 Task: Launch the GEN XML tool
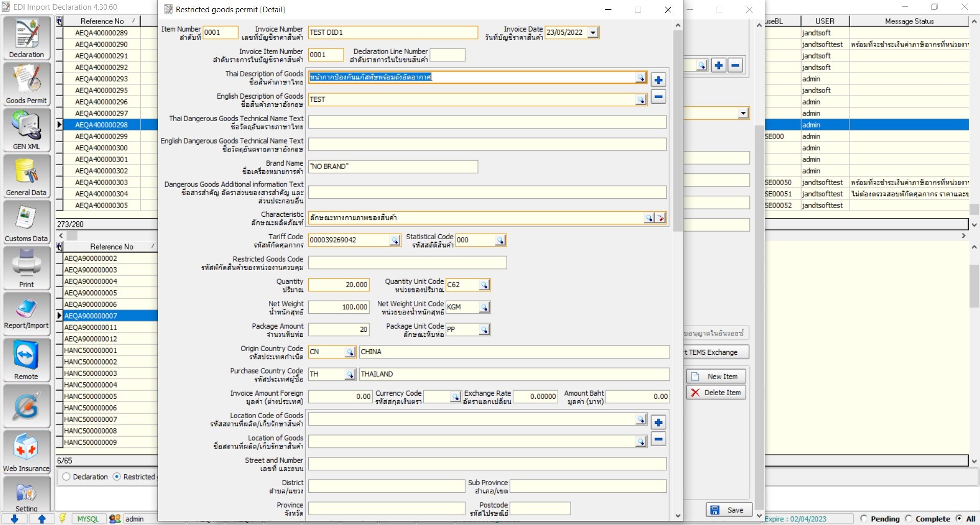tap(27, 130)
